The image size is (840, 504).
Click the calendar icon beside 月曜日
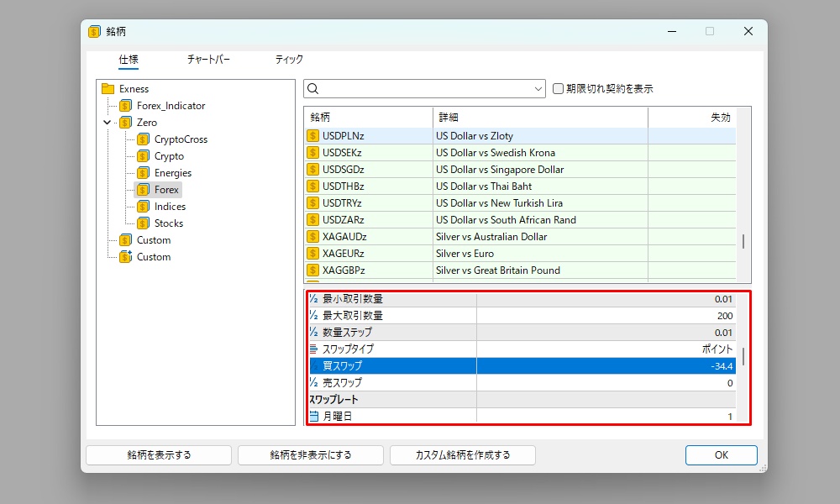(x=313, y=417)
